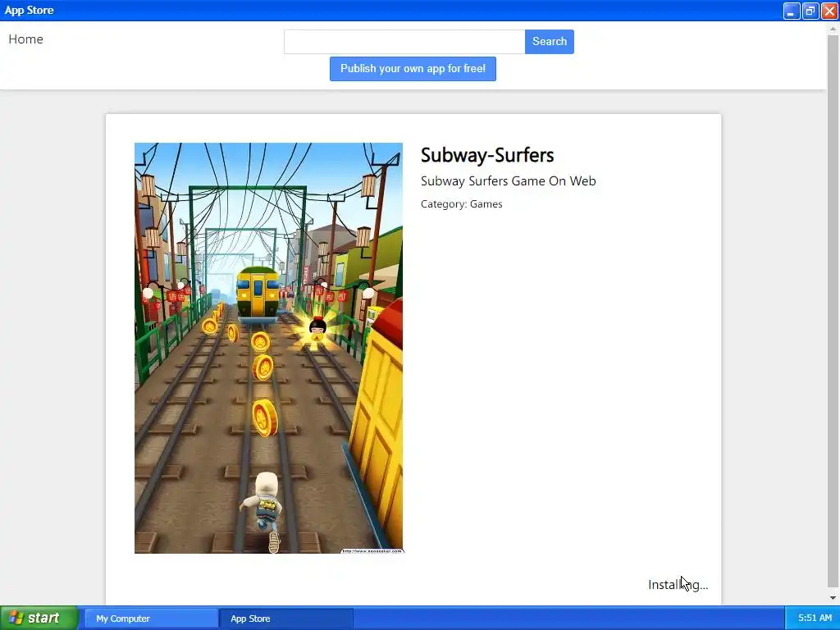Open the Windows start menu
Viewport: 840px width, 630px height.
(x=39, y=618)
